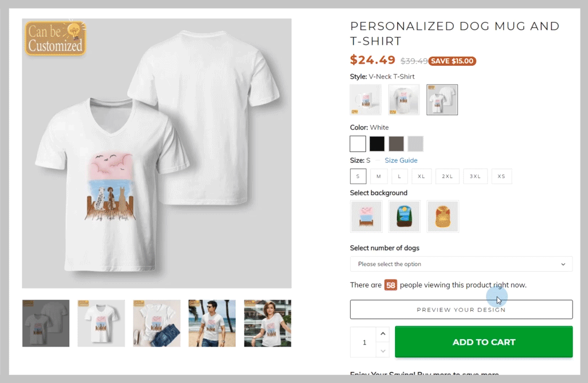588x383 pixels.
Task: Click the 'Can be Customized' badge
Action: [56, 38]
